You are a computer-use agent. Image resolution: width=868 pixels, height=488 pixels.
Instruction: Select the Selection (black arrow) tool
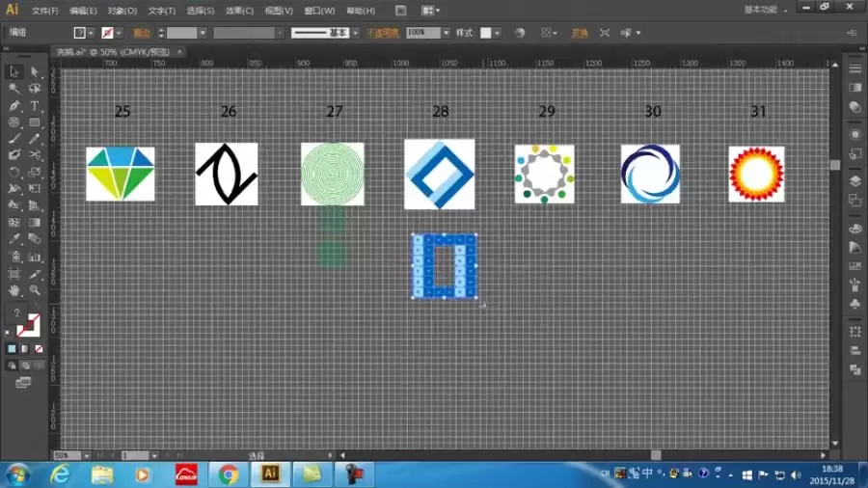point(14,72)
